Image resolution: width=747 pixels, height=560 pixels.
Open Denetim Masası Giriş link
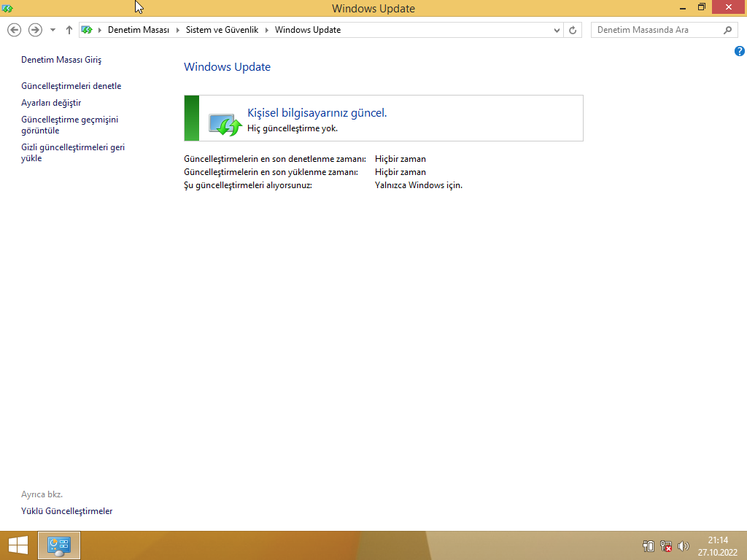61,60
